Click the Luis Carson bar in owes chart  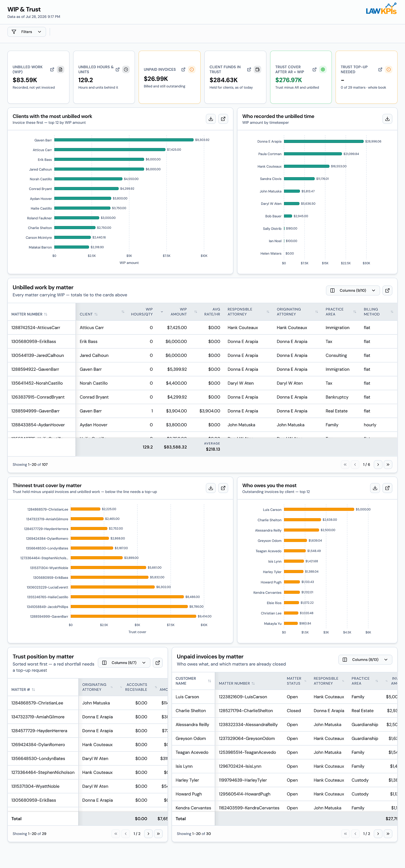(x=319, y=509)
